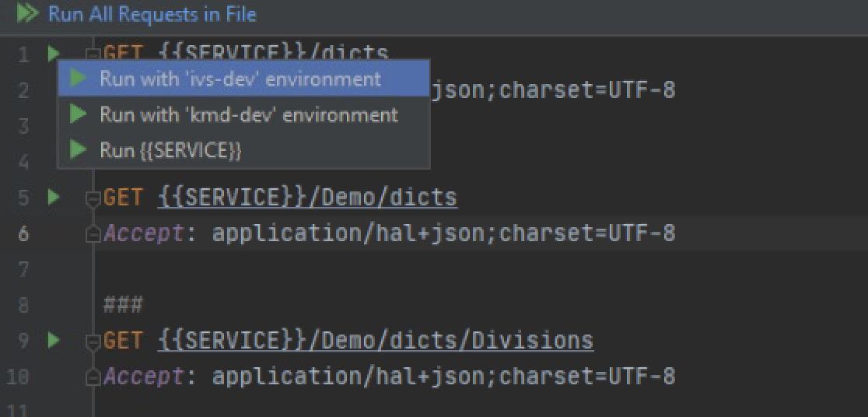Toggle the fold marker beside line 6 Accept

coord(93,233)
